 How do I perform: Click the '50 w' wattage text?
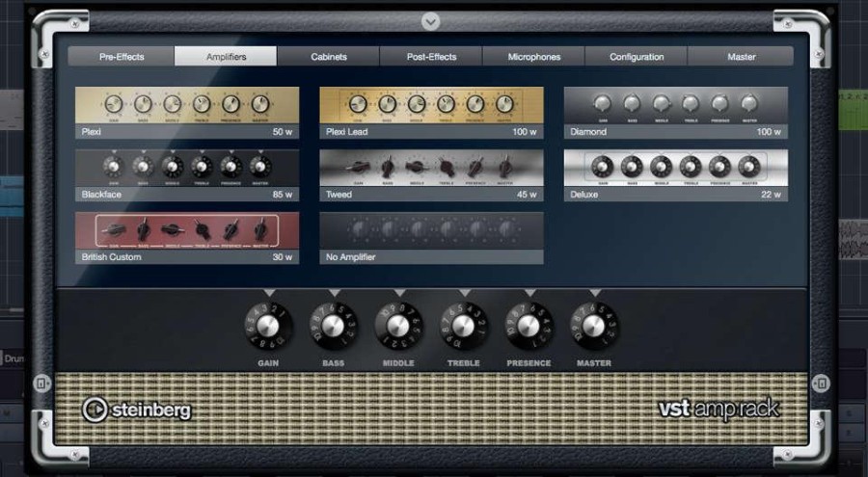[283, 132]
